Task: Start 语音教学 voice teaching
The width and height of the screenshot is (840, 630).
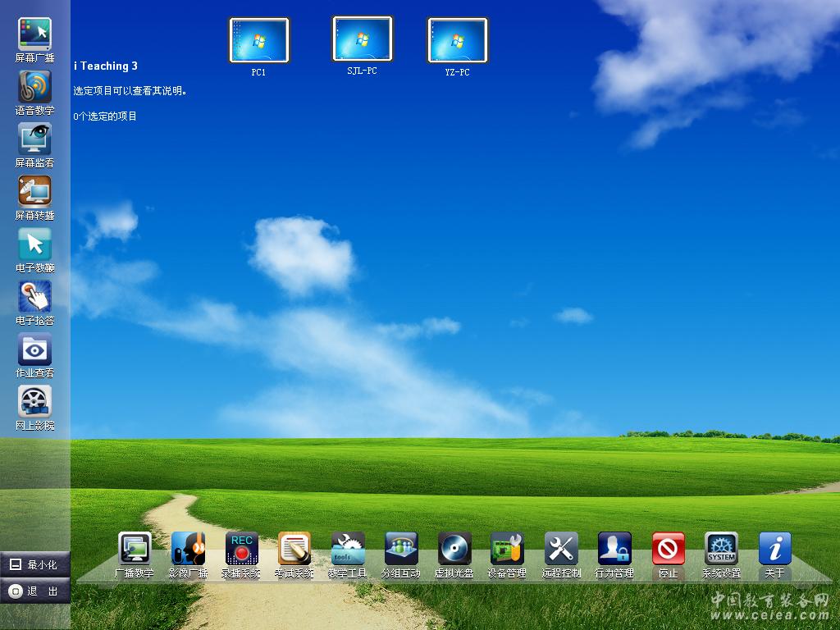Action: pyautogui.click(x=34, y=87)
